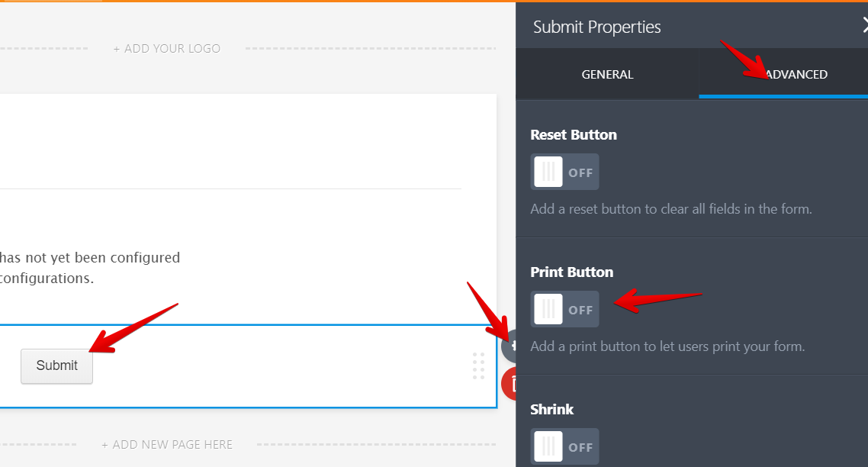The image size is (868, 467).
Task: Enable the Print Button toggle
Action: [x=564, y=309]
